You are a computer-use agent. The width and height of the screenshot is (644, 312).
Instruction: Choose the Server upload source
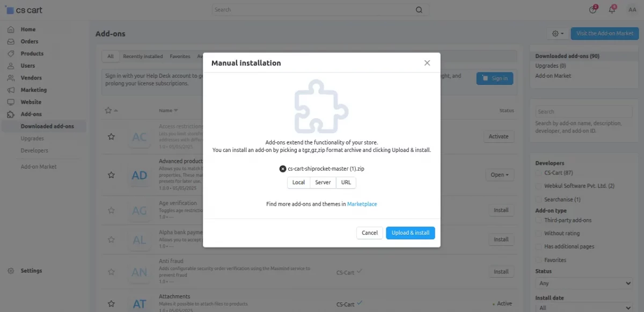click(323, 183)
